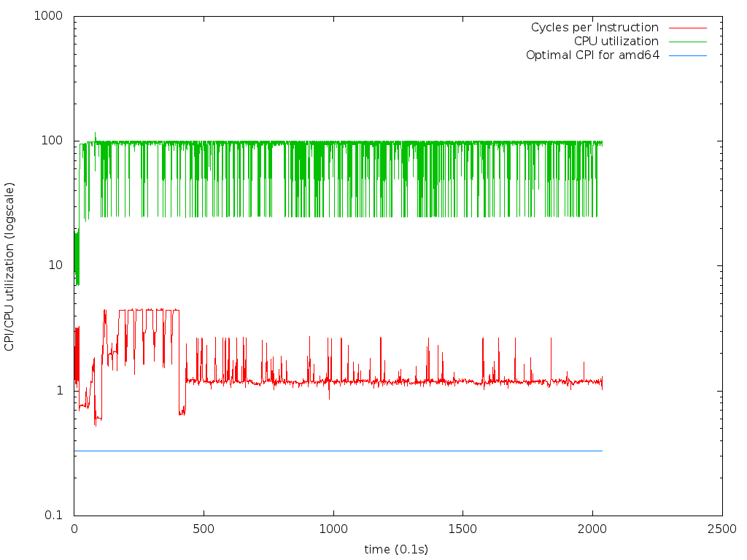Click the green spike peaking above 100
This screenshot has height=560, width=747.
[x=95, y=135]
